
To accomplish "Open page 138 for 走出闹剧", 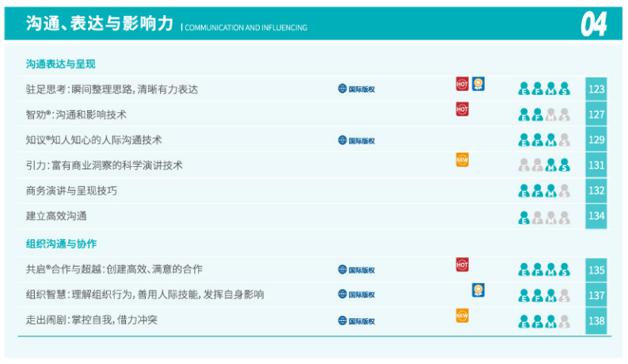I will [596, 320].
